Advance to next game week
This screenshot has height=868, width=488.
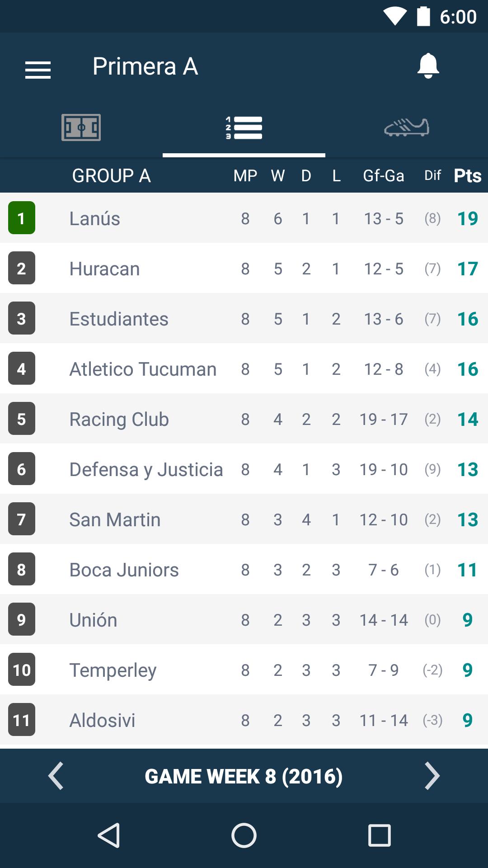coord(432,776)
